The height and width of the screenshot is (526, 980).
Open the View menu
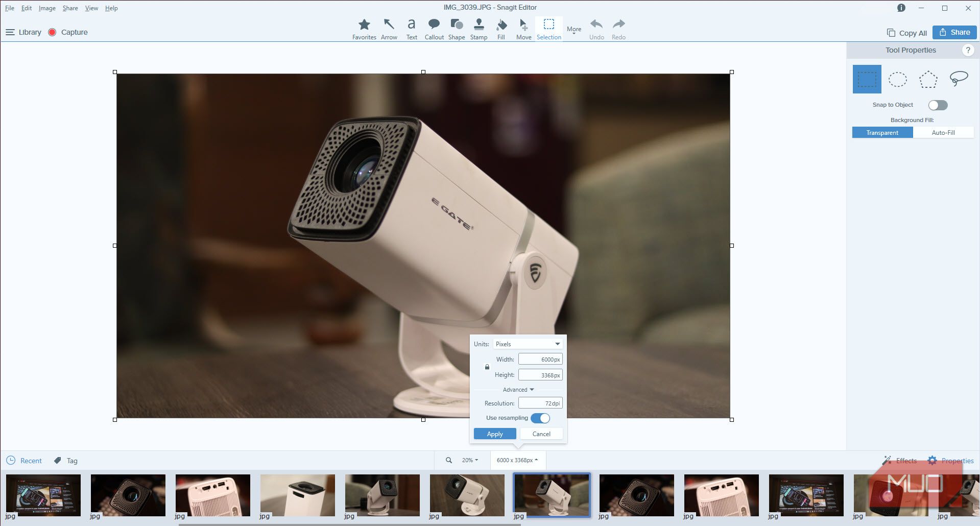point(91,8)
